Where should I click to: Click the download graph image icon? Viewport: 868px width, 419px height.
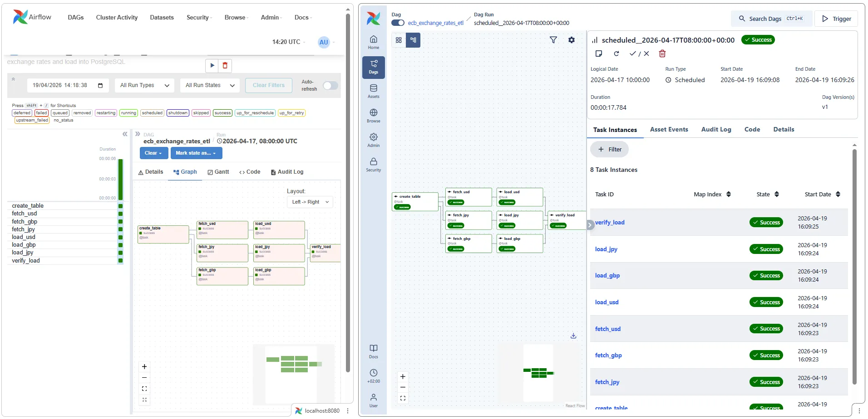[573, 336]
